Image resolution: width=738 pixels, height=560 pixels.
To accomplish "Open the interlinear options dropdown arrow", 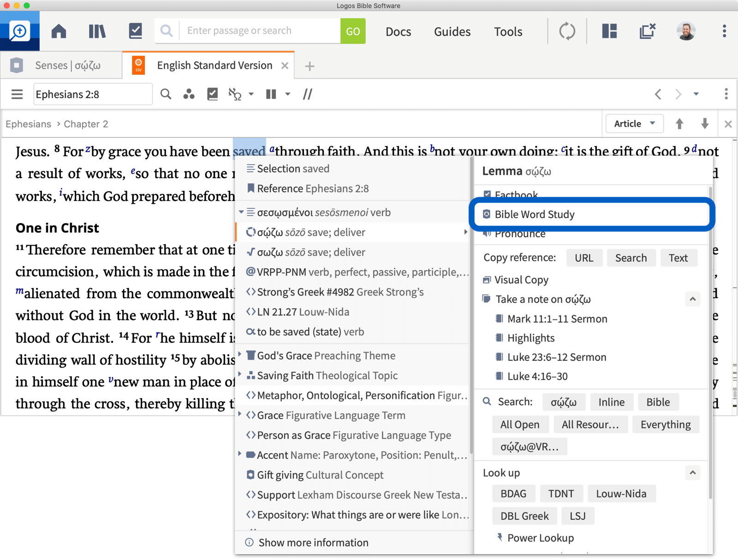I will point(251,94).
